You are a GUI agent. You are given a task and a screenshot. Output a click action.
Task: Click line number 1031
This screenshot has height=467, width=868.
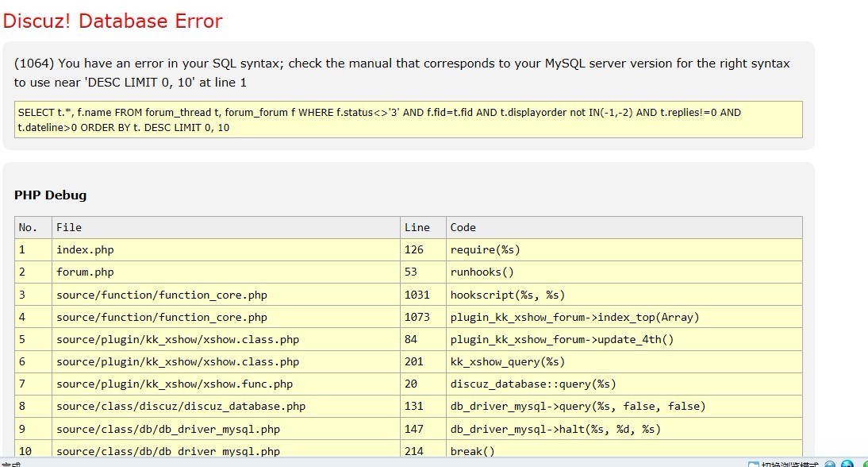pos(423,295)
